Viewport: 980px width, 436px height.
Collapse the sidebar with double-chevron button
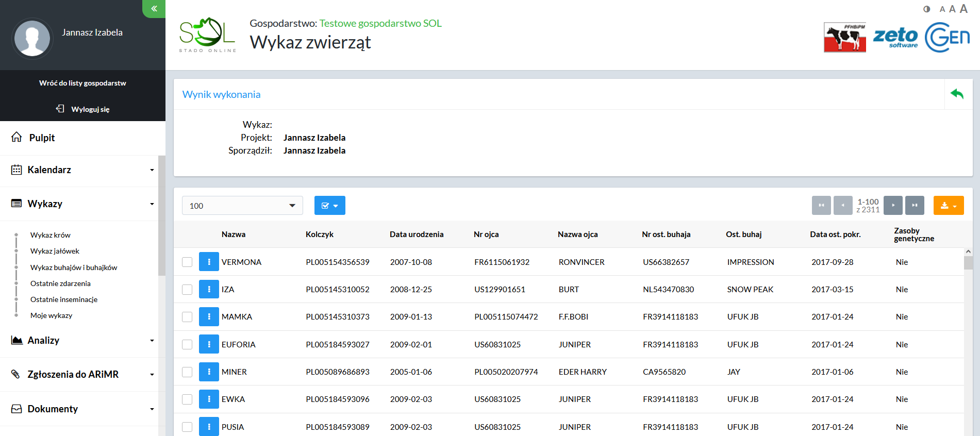pyautogui.click(x=154, y=9)
